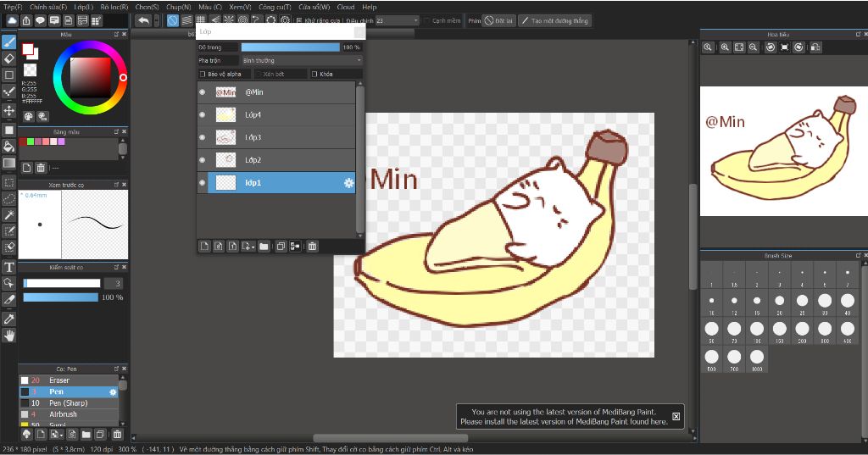Hide the @Min layer visibility dot
This screenshot has height=455, width=868.
202,92
